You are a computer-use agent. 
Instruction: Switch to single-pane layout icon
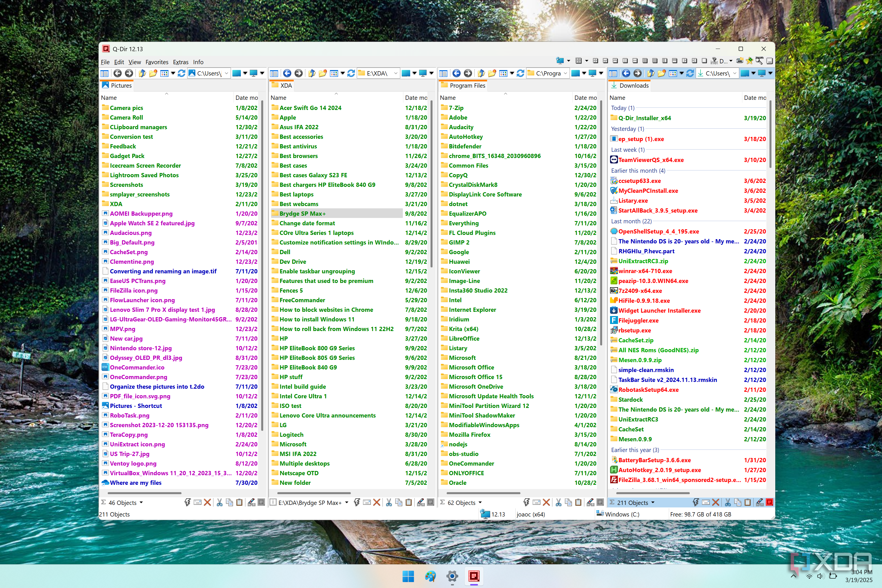704,61
